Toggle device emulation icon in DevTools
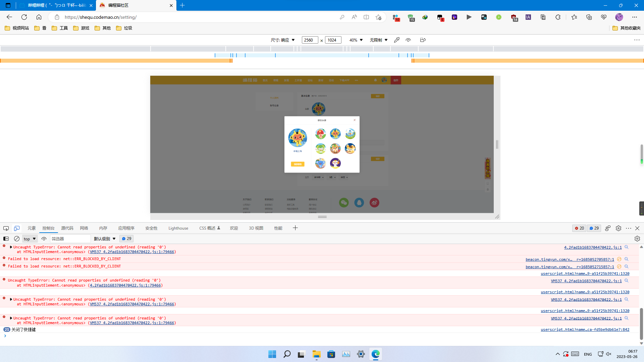Viewport: 644px width, 362px height. (x=17, y=228)
